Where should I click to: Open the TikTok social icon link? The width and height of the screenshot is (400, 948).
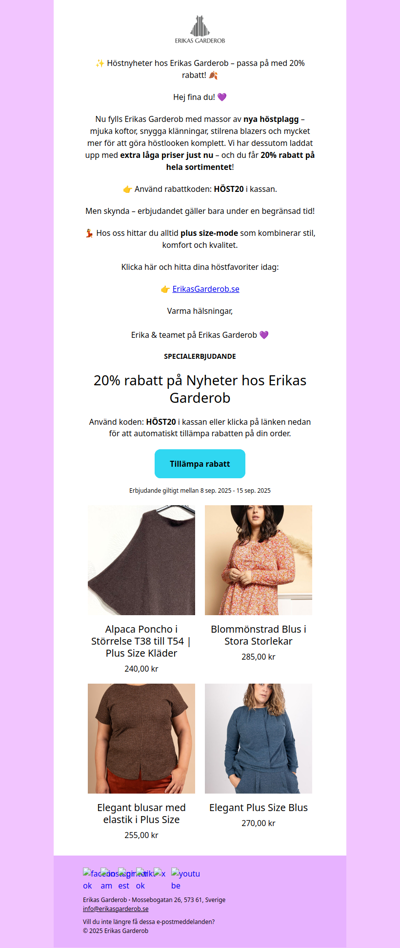pos(144,880)
